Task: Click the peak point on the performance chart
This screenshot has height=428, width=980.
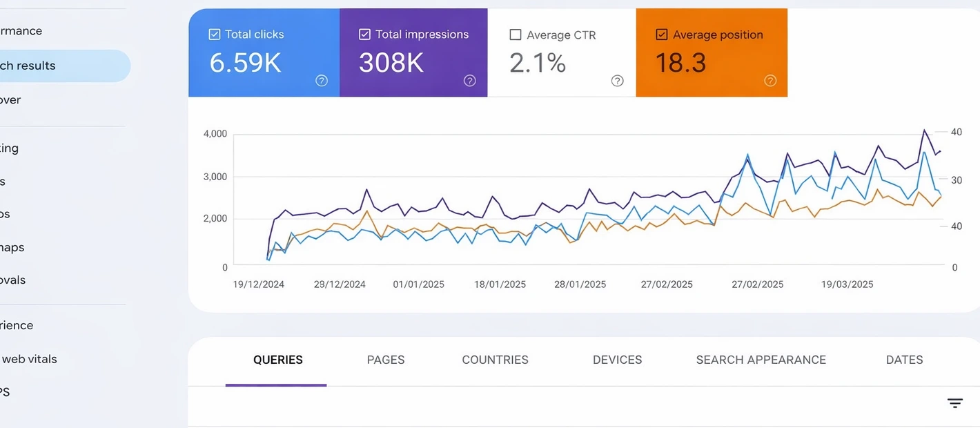Action: 925,130
